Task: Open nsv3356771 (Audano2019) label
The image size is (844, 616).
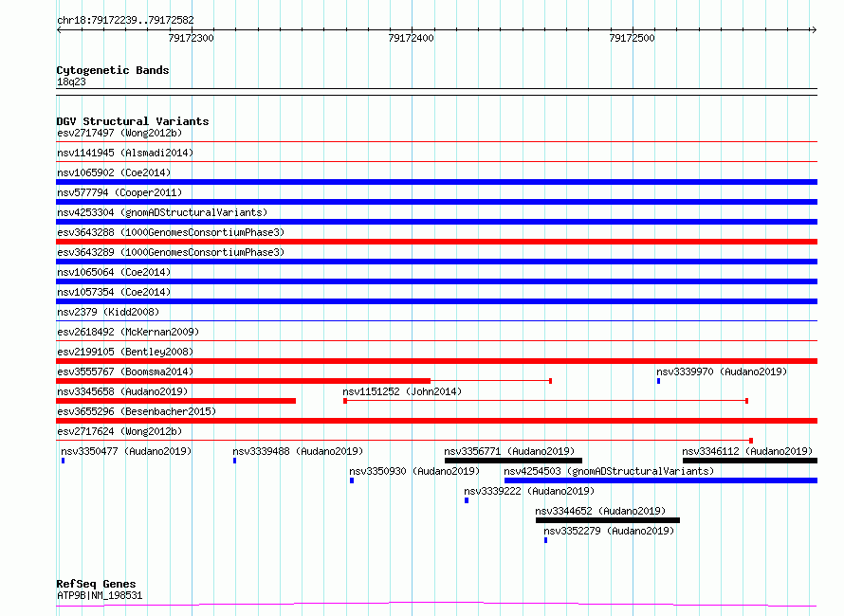Action: (509, 451)
